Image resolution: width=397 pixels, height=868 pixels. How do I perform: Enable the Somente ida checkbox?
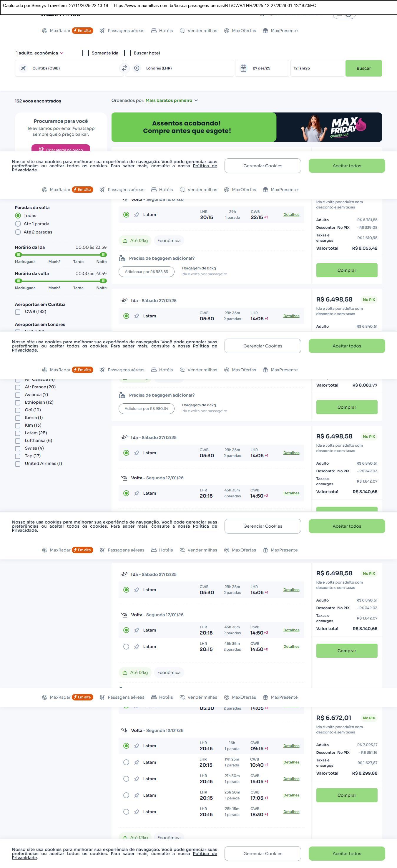tap(86, 53)
